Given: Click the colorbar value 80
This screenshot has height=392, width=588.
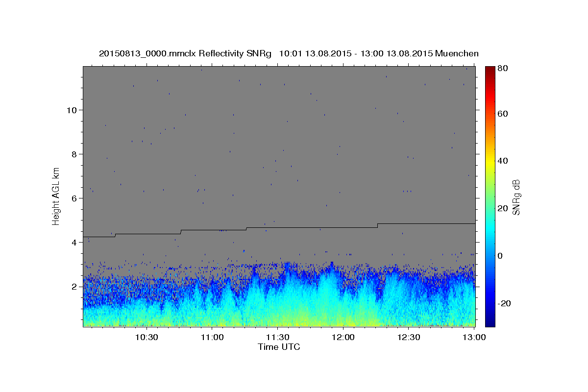Looking at the screenshot, I should [503, 69].
